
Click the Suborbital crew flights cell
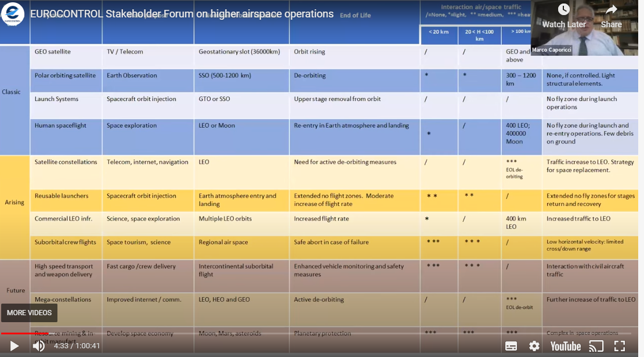pos(66,243)
